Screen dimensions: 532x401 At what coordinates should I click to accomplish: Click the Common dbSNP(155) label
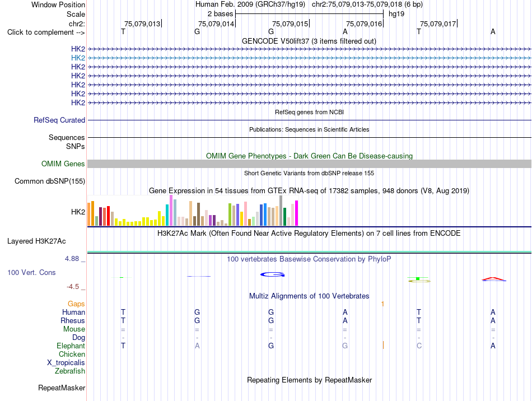[x=50, y=181]
